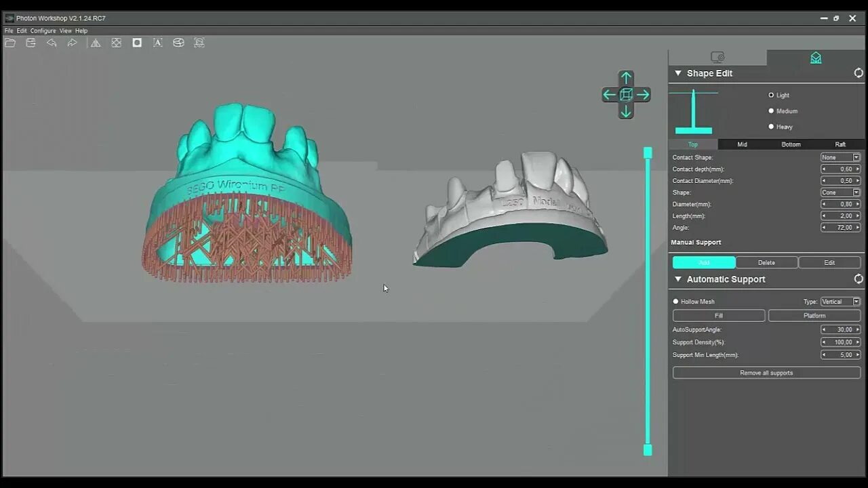Reset Shape Edit settings with refresh icon
The image size is (868, 488).
click(859, 73)
